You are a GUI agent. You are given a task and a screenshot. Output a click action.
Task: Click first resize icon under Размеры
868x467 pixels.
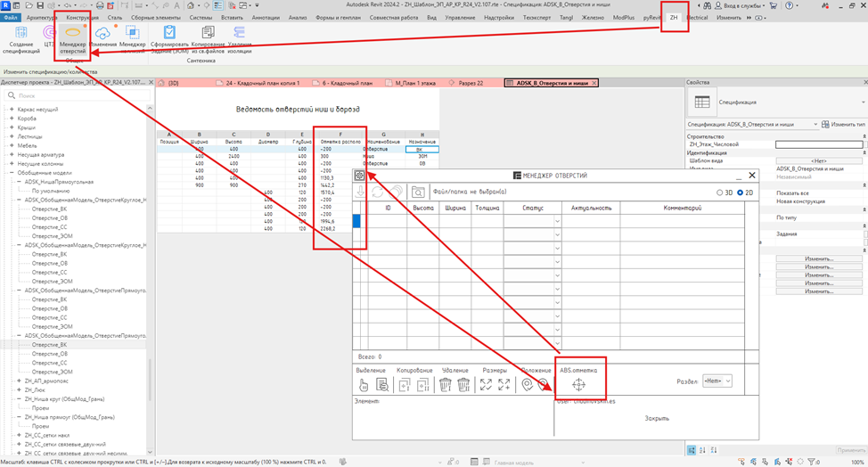click(x=486, y=384)
